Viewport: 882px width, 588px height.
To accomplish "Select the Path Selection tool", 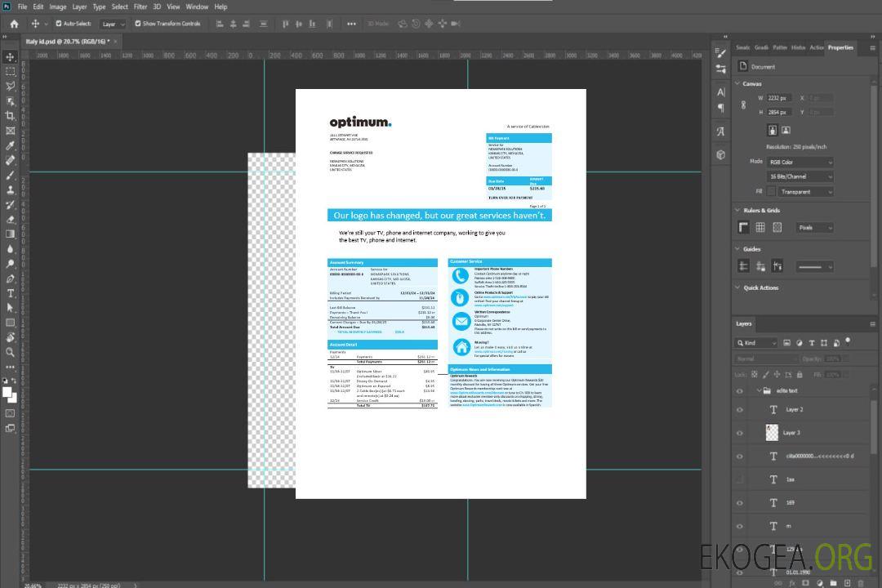I will [x=10, y=308].
